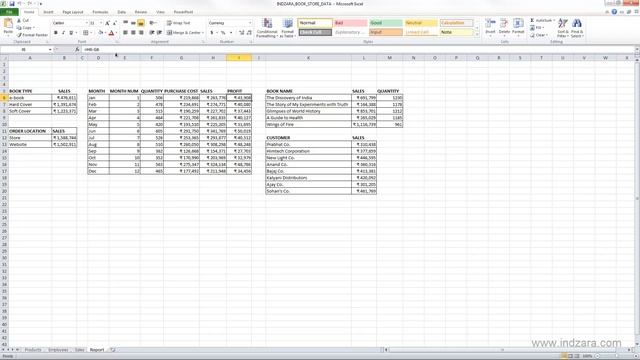Click the Increase Decimal icon
The height and width of the screenshot is (360, 640).
241,33
